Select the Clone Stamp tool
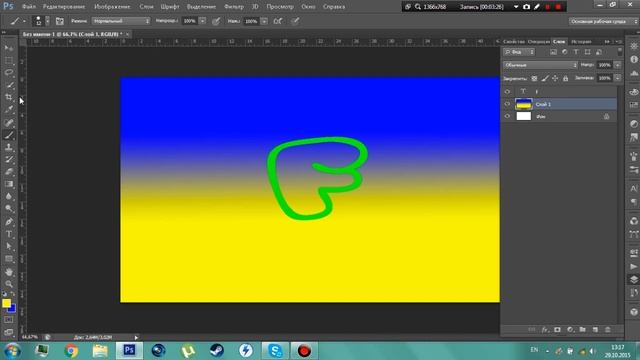The image size is (640, 360). point(9,147)
